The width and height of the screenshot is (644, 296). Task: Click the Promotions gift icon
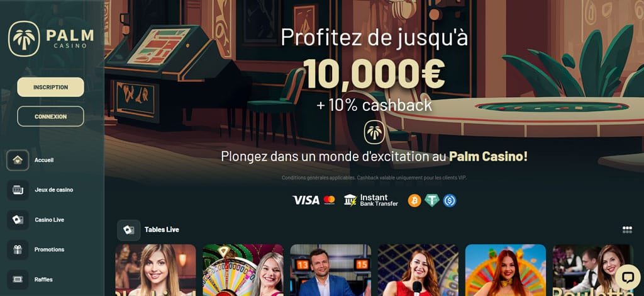pos(18,249)
